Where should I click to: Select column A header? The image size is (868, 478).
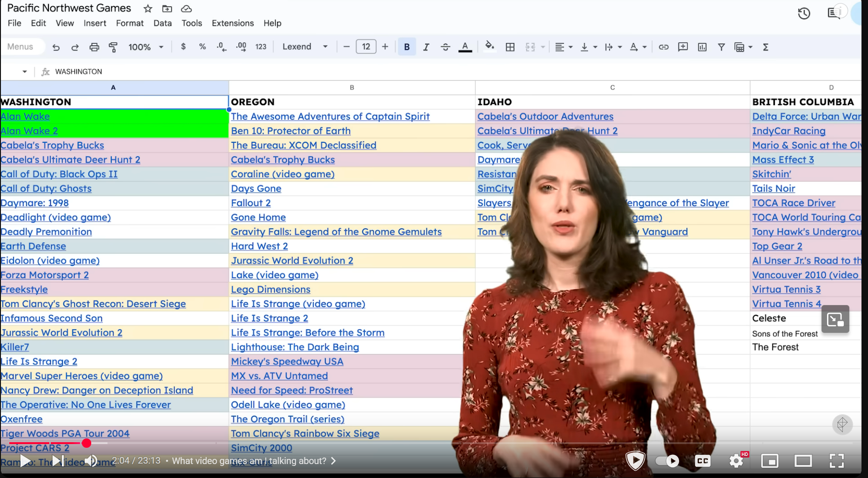click(114, 87)
